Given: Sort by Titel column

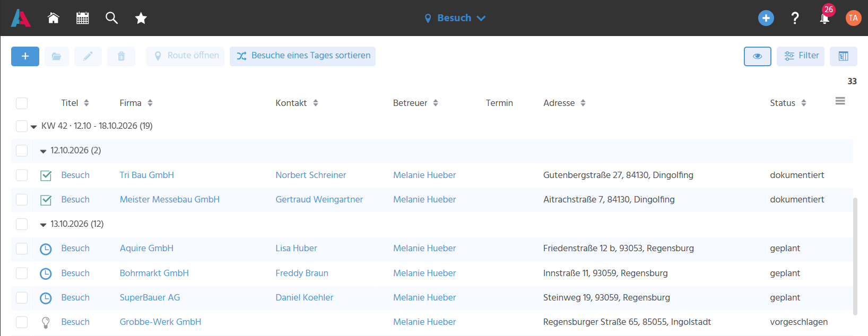Looking at the screenshot, I should 86,103.
